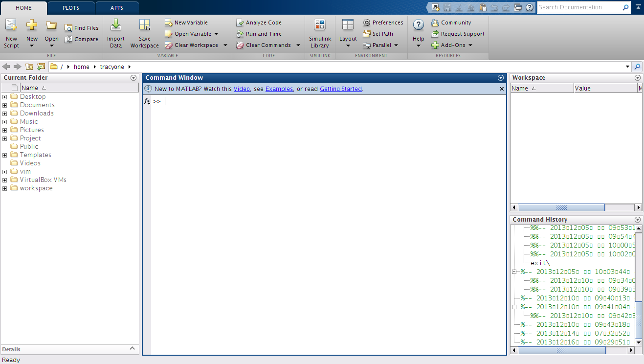This screenshot has height=364, width=644.
Task: Click Clear Workspace icon
Action: pyautogui.click(x=169, y=45)
